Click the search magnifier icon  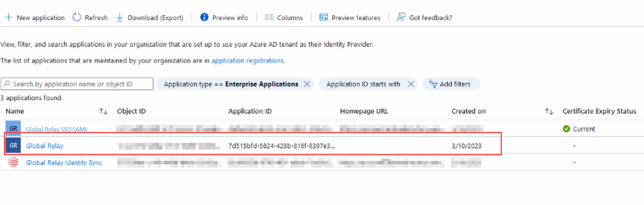tap(7, 84)
